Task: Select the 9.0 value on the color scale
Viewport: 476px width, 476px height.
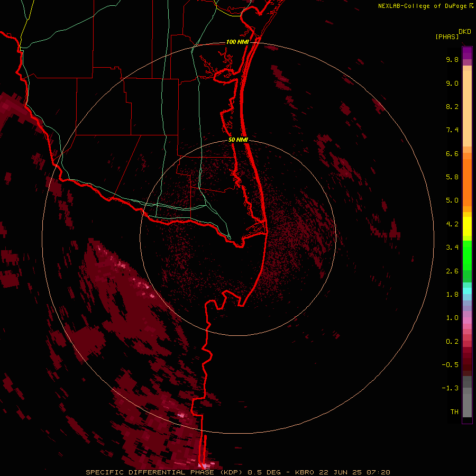Action: 452,84
